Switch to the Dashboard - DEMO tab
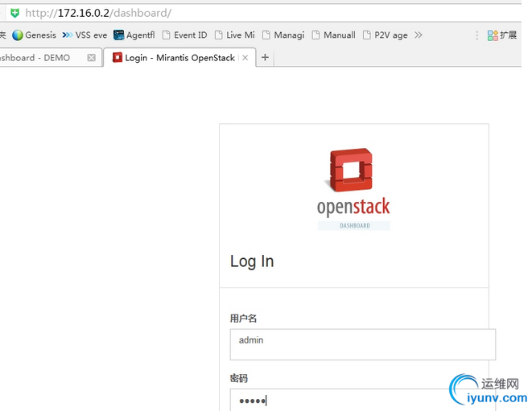The height and width of the screenshot is (411, 532). (41, 58)
